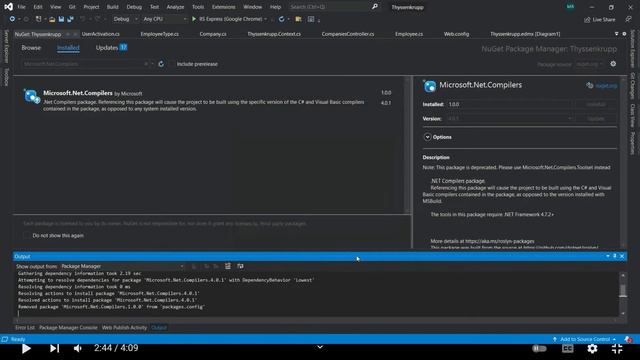Viewport: 640px width, 360px height.
Task: Toggle closed captions on the video
Action: click(x=567, y=348)
